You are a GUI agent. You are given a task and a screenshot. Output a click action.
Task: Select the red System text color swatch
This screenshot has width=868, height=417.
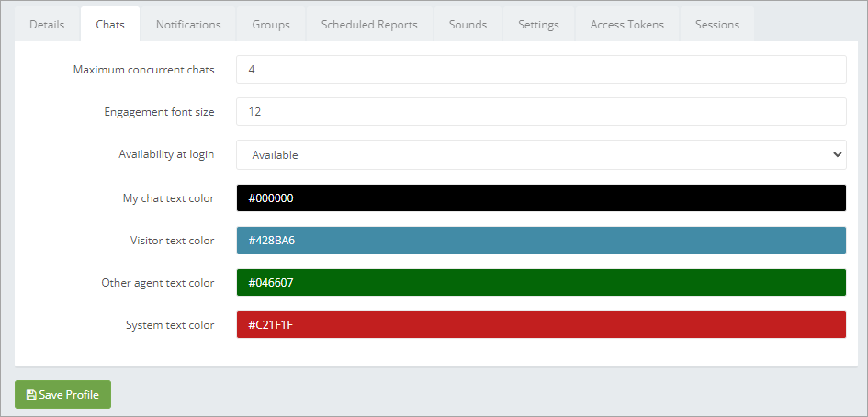(x=541, y=325)
